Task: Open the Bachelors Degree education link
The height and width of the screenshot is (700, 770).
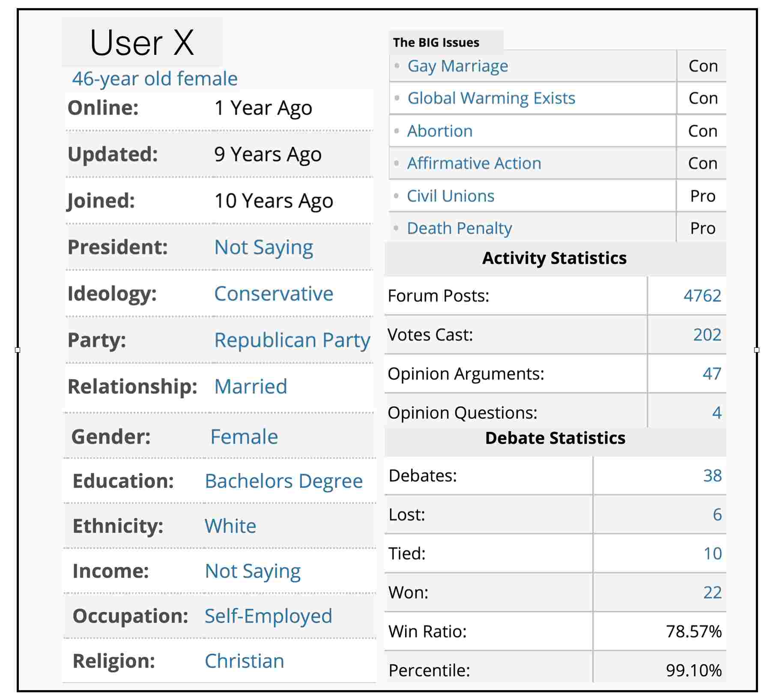Action: pyautogui.click(x=284, y=481)
